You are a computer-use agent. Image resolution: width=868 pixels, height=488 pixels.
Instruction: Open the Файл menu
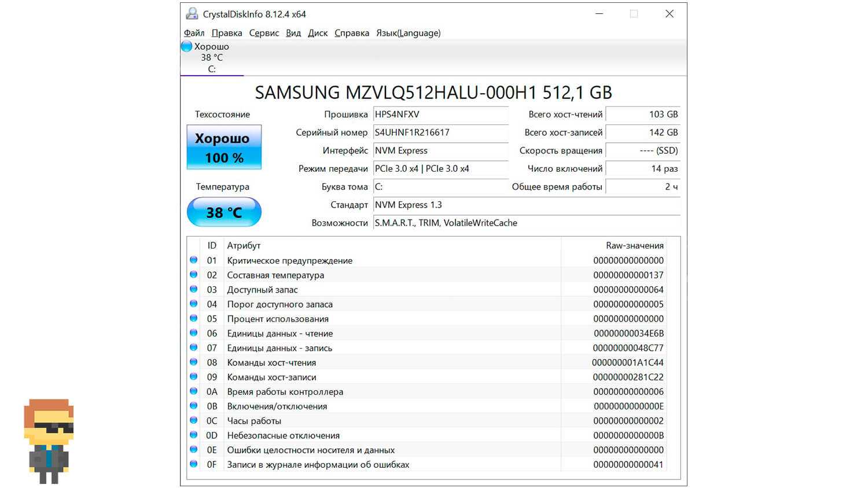coord(194,33)
